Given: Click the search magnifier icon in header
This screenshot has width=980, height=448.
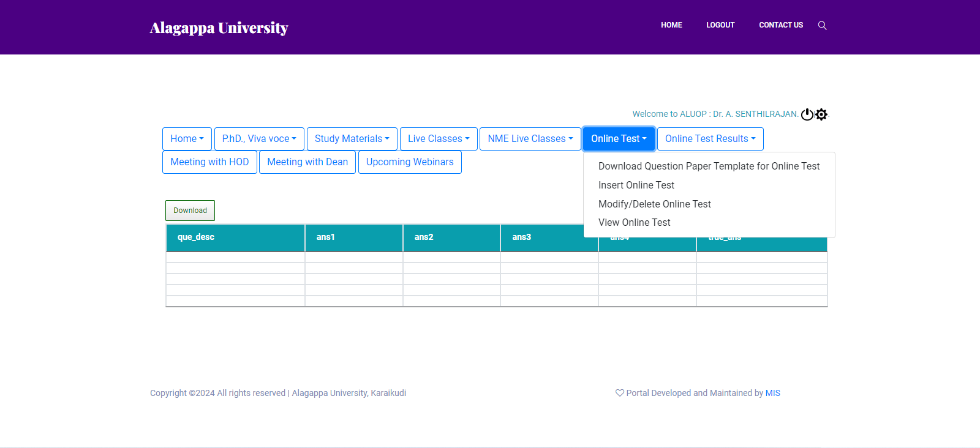Looking at the screenshot, I should pyautogui.click(x=822, y=25).
